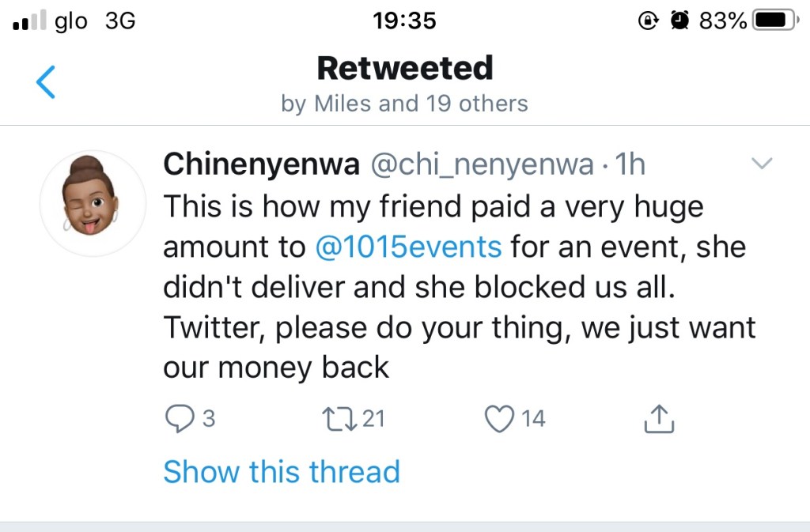The height and width of the screenshot is (532, 810).
Task: Tap the blue back arrow
Action: pos(47,82)
